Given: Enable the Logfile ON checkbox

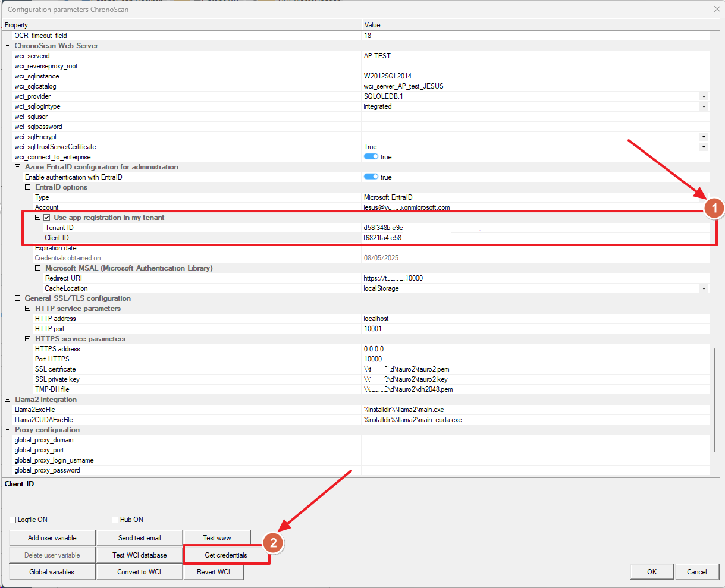Looking at the screenshot, I should (x=13, y=520).
